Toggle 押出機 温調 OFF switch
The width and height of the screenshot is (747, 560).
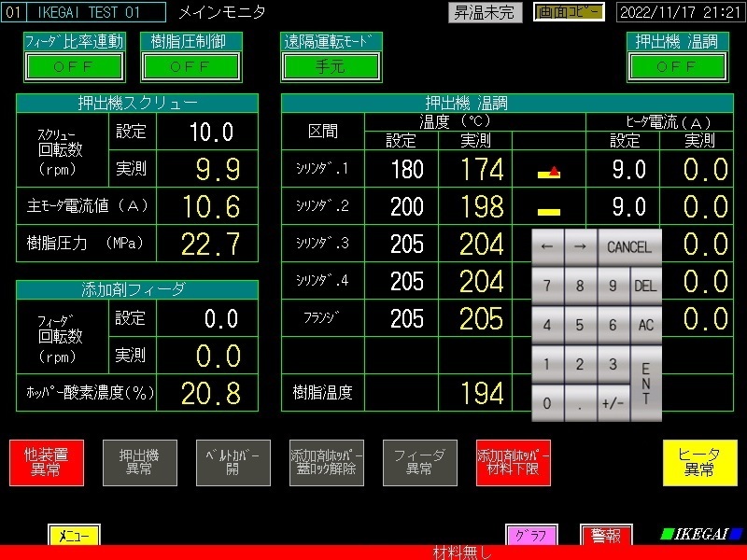[x=677, y=67]
